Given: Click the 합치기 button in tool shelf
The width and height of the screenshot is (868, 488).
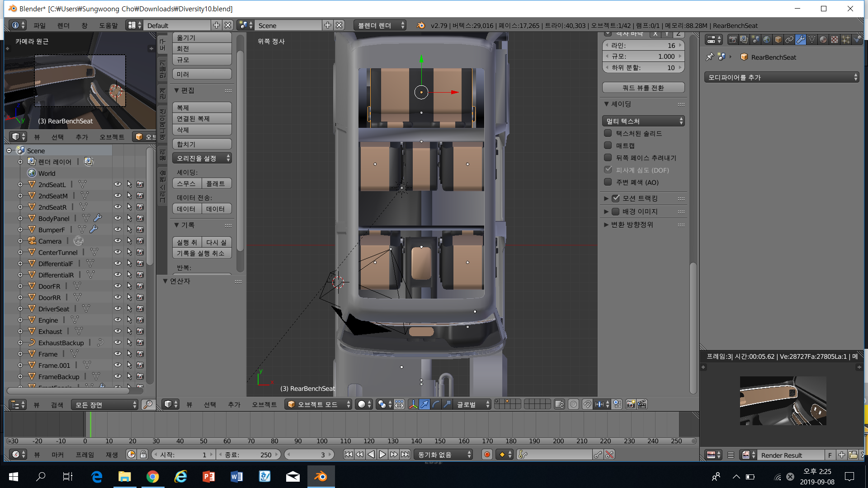Looking at the screenshot, I should (202, 144).
